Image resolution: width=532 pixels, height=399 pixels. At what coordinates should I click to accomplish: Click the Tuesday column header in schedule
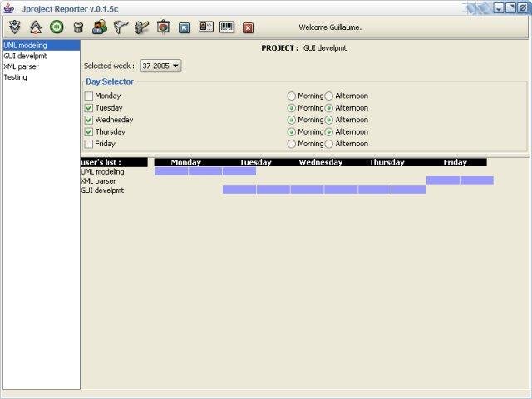point(255,162)
